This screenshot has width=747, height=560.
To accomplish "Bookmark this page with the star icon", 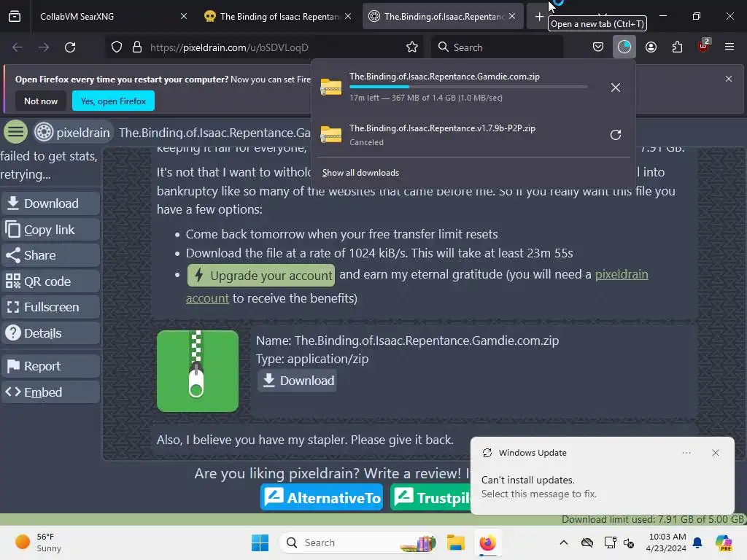I will [412, 47].
